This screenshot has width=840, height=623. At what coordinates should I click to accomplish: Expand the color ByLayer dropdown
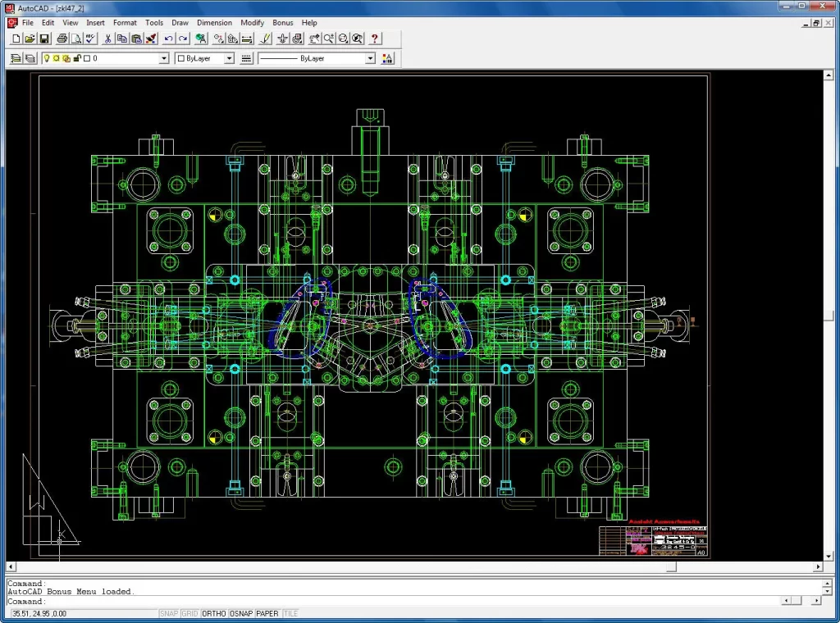pos(231,58)
